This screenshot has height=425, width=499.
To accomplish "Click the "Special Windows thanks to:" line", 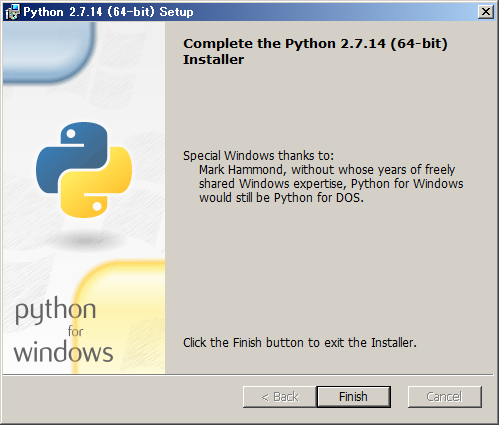I will (x=258, y=156).
